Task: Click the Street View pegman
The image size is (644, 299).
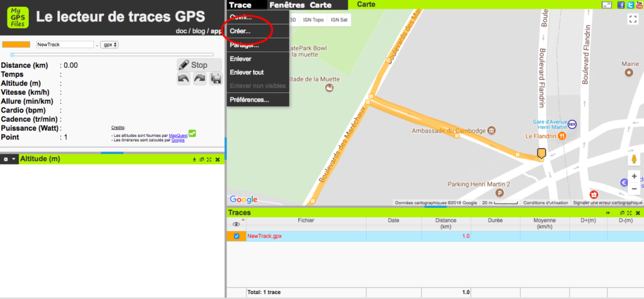Action: point(634,159)
